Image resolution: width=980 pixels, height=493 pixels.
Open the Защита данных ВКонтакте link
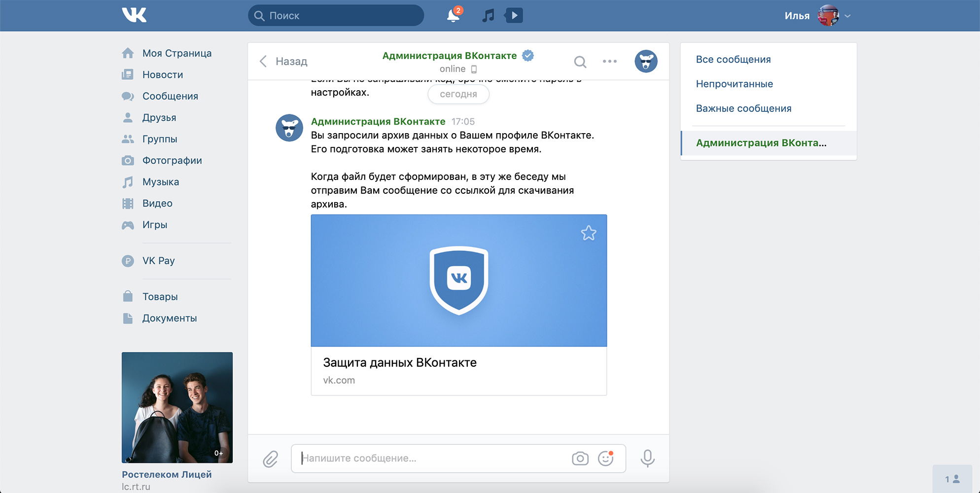pyautogui.click(x=399, y=363)
